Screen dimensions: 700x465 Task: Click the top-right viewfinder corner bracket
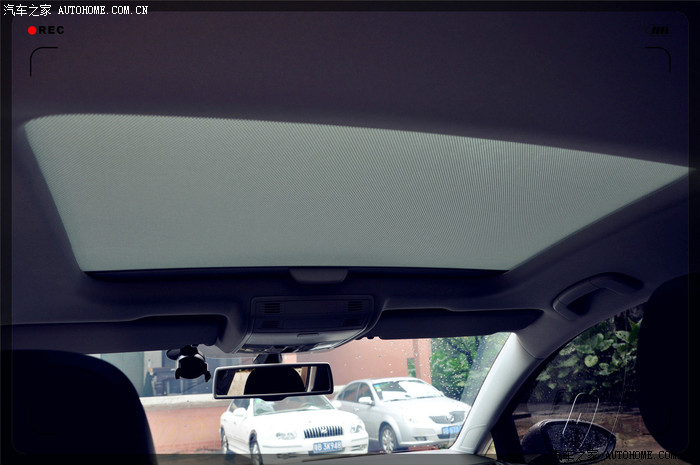coord(660,58)
